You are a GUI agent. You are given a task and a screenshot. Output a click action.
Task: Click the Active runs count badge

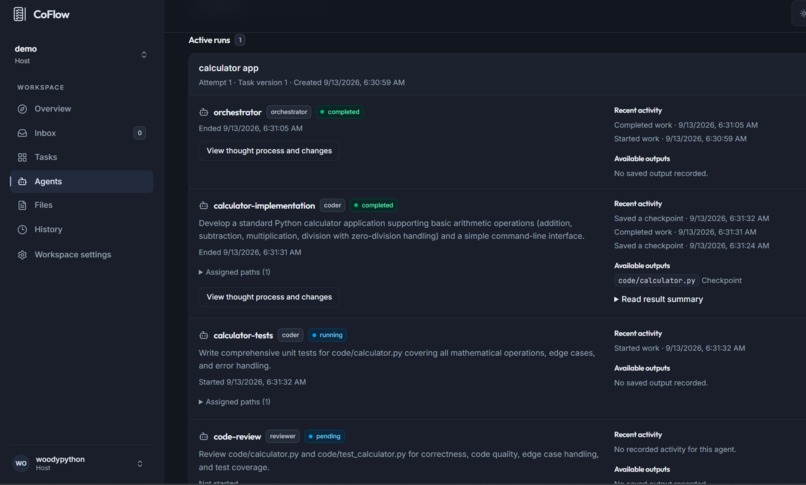(x=240, y=40)
